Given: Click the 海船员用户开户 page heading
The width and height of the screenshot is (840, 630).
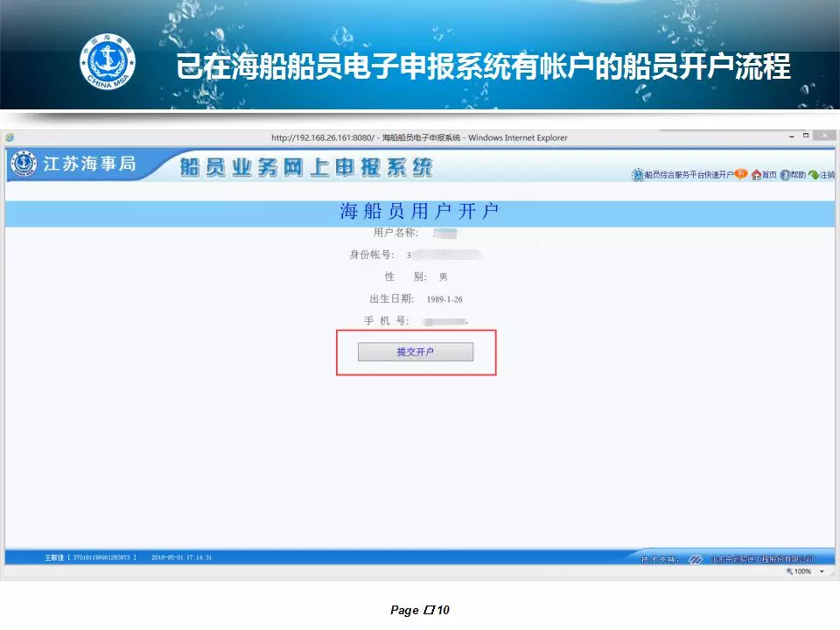Looking at the screenshot, I should 419,212.
